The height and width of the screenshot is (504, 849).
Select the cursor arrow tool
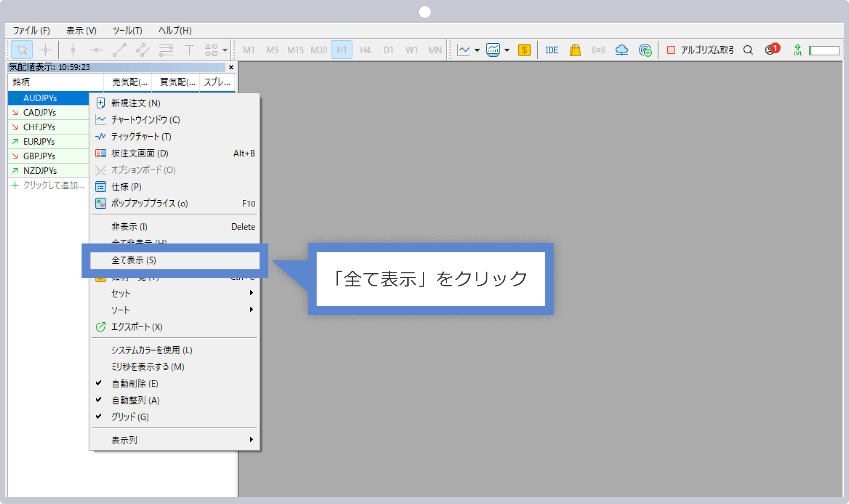22,50
